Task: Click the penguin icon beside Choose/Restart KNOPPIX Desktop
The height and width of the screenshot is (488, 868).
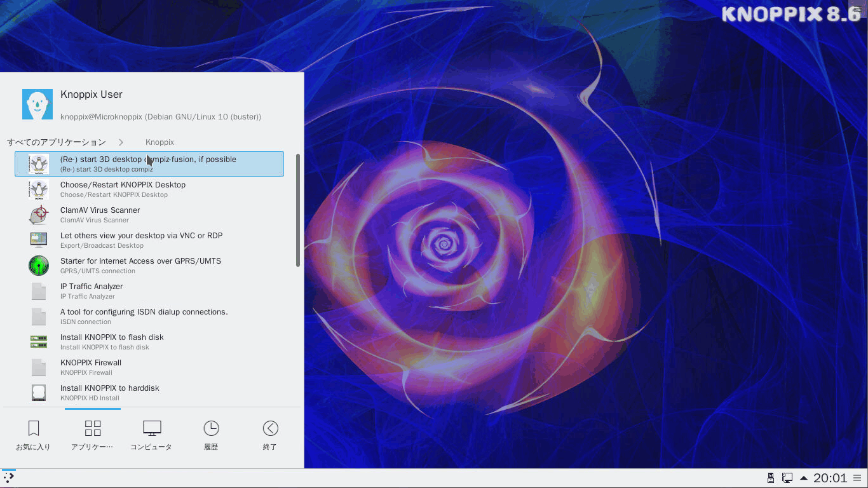Action: 39,189
